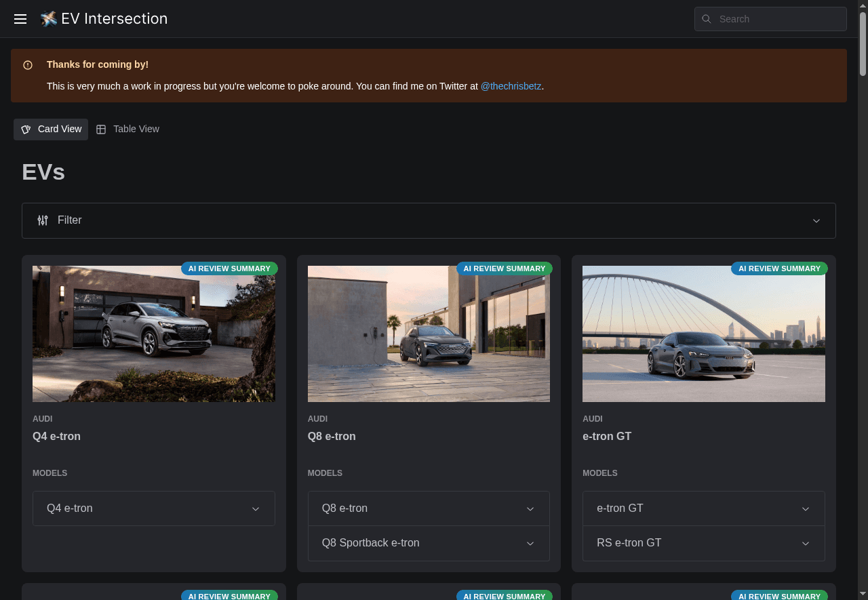Image resolution: width=868 pixels, height=600 pixels.
Task: Click the page vertical scrollbar thumb
Action: (x=863, y=43)
